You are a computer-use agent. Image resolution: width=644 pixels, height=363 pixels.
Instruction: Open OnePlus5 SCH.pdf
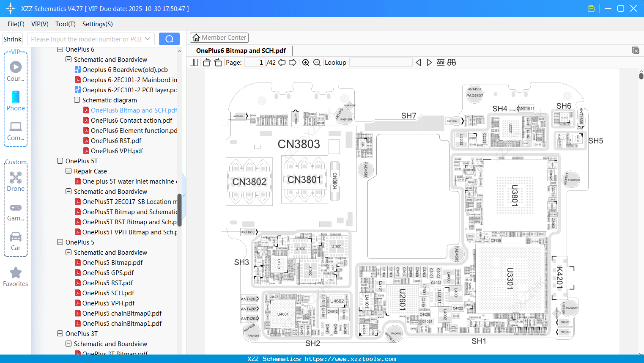click(x=108, y=293)
